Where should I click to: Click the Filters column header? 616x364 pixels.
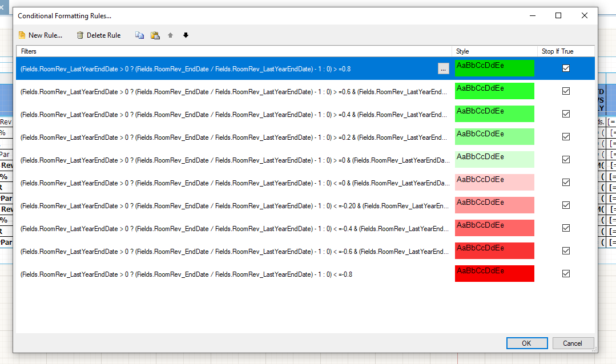click(x=234, y=51)
